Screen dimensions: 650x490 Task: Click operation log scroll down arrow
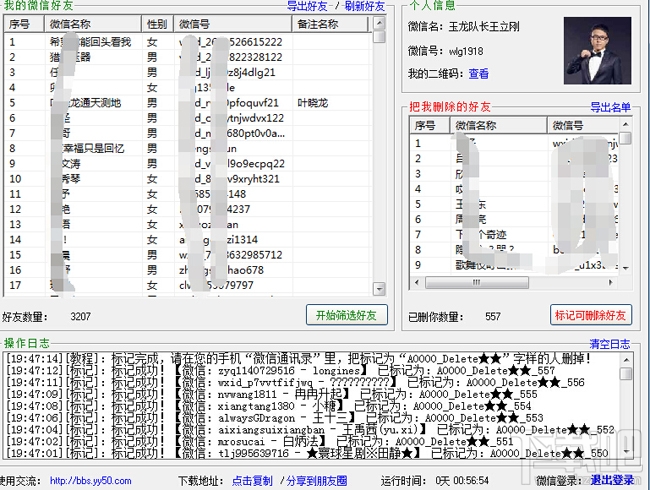click(x=626, y=451)
